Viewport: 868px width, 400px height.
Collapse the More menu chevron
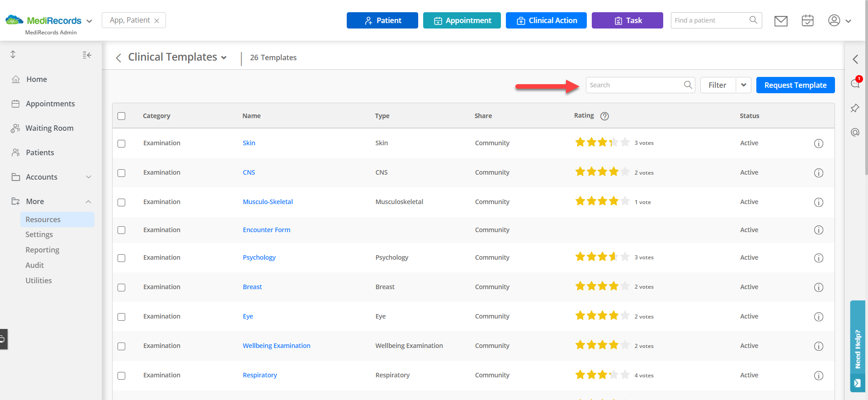pos(89,201)
